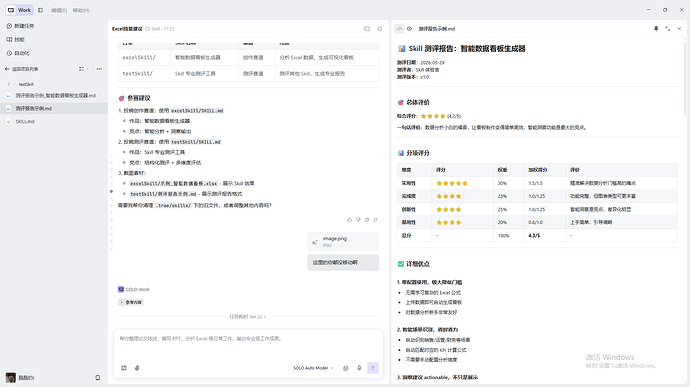The width and height of the screenshot is (690, 387).
Task: Click the testSkill/测评报告示例.md reference
Action: 163,194
